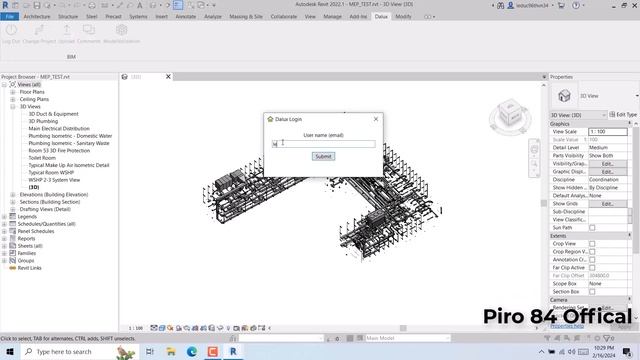The image size is (640, 360).
Task: Toggle the Sun Path checkbox
Action: 592,228
